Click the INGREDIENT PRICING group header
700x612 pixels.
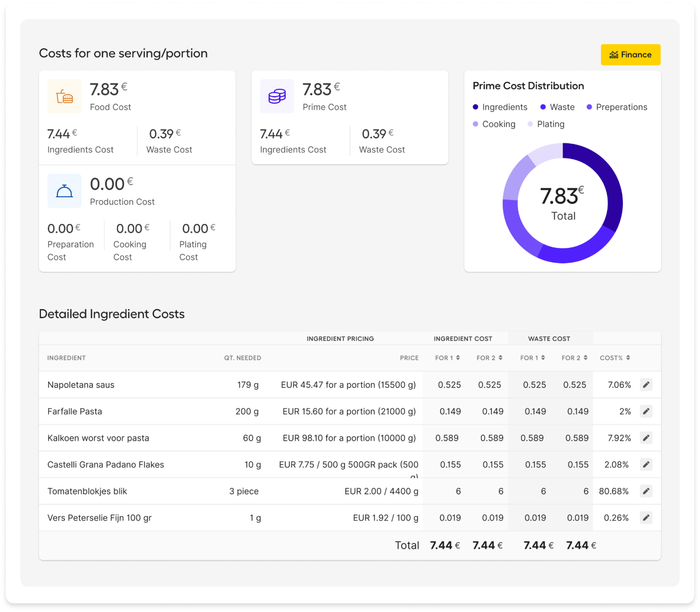click(340, 339)
